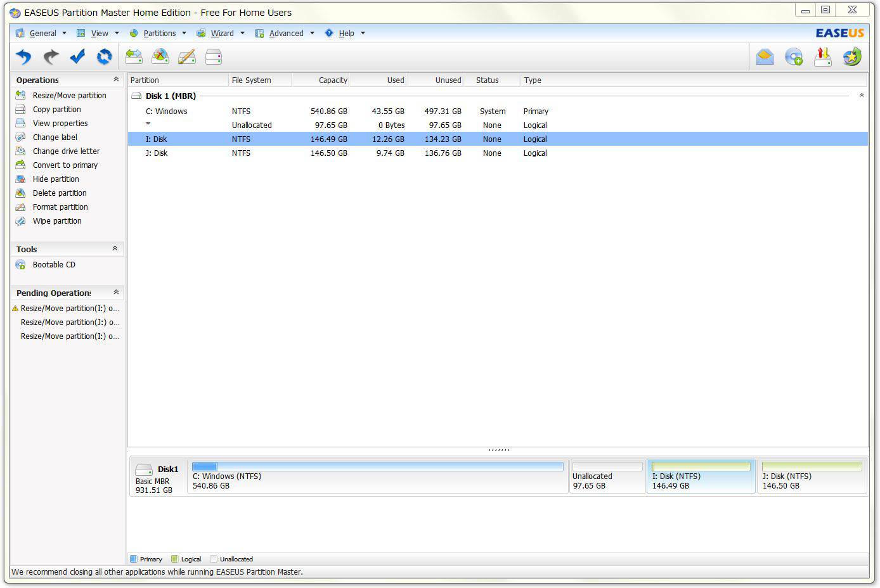
Task: Select I: Disk (NTFS) block in disk map
Action: [x=701, y=476]
